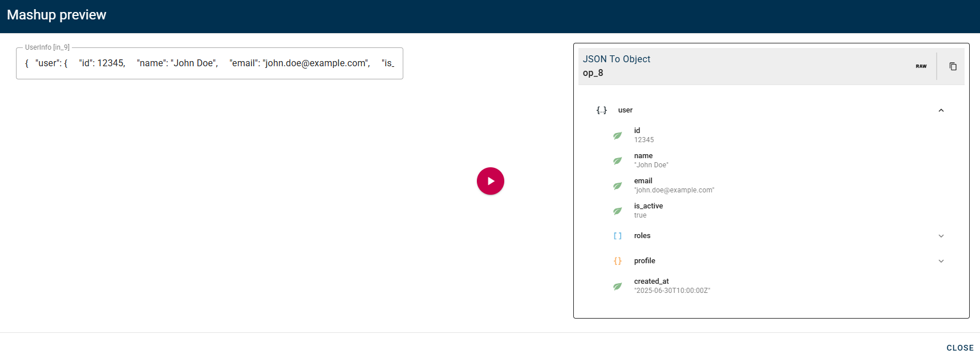Toggle RAW view of JSON output
This screenshot has height=358, width=980.
921,66
